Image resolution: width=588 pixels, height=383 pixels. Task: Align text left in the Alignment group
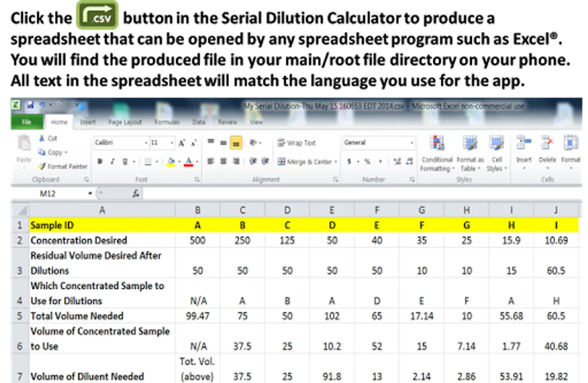(210, 161)
